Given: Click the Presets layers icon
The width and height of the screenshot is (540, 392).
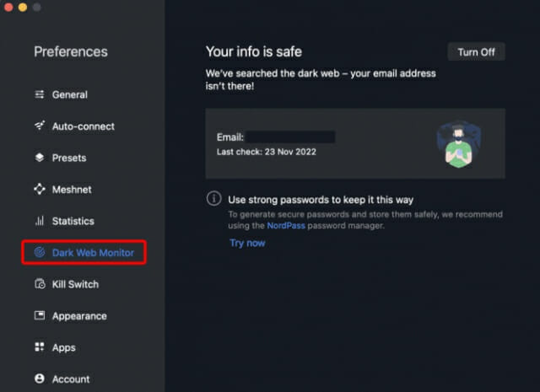Looking at the screenshot, I should (x=39, y=158).
